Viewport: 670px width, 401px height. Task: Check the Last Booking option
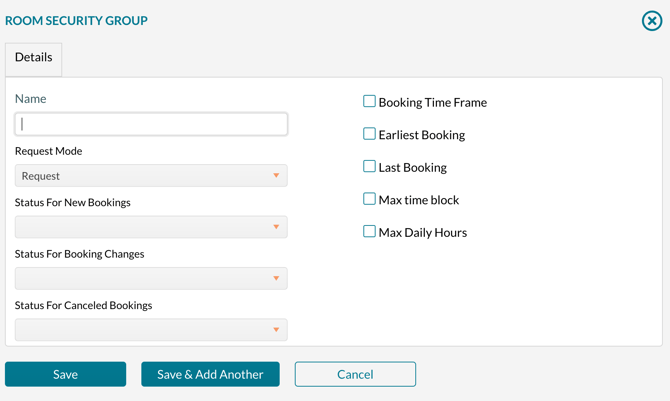click(x=369, y=166)
